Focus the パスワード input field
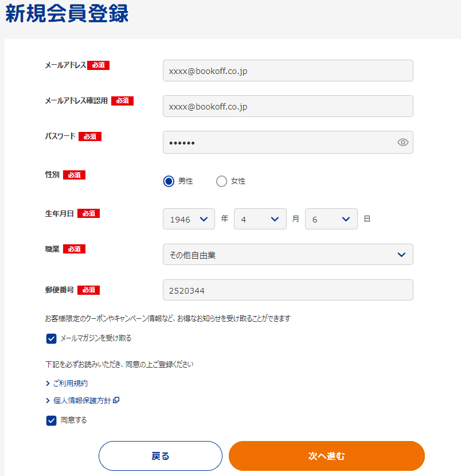461x476 pixels. (278, 142)
